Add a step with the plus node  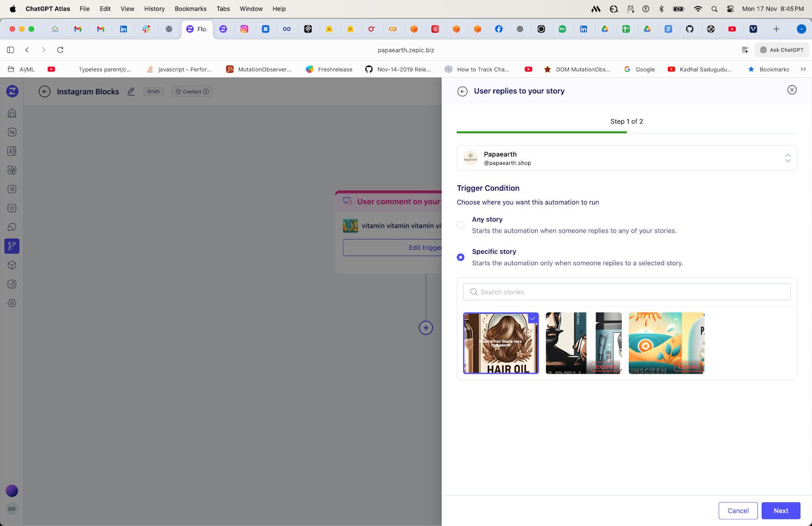click(x=426, y=328)
